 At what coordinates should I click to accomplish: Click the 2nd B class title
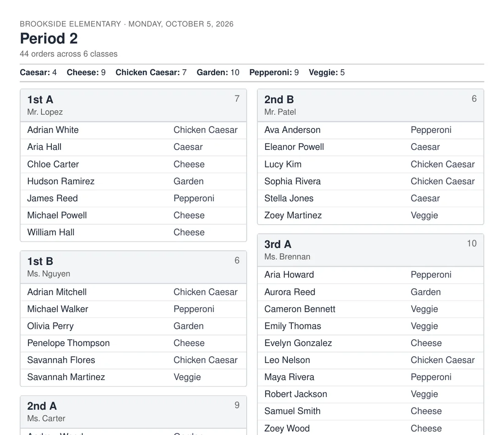pyautogui.click(x=279, y=99)
